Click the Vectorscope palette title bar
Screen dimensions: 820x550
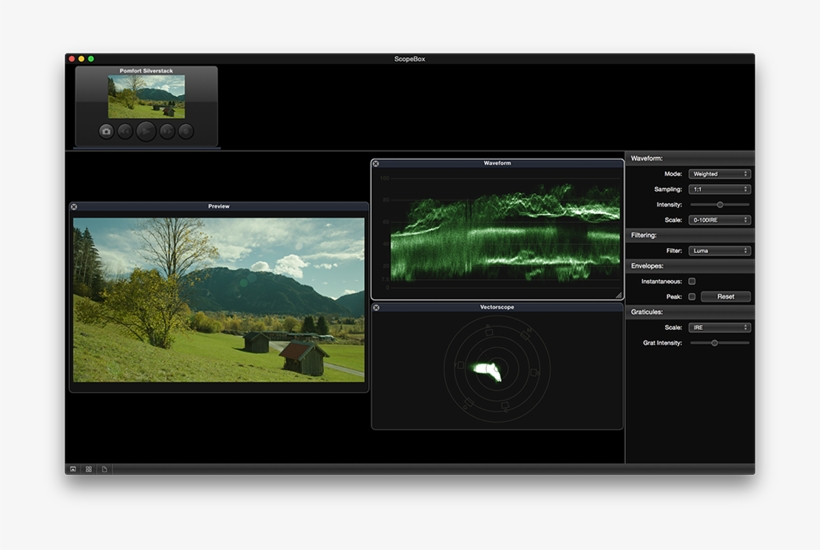(x=497, y=307)
